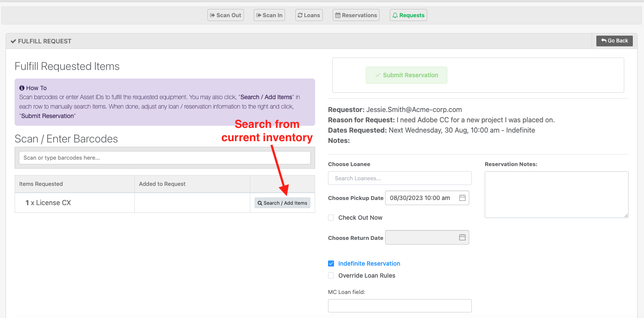Click the Fulfill Request checkmark icon
This screenshot has height=318, width=644.
[13, 41]
